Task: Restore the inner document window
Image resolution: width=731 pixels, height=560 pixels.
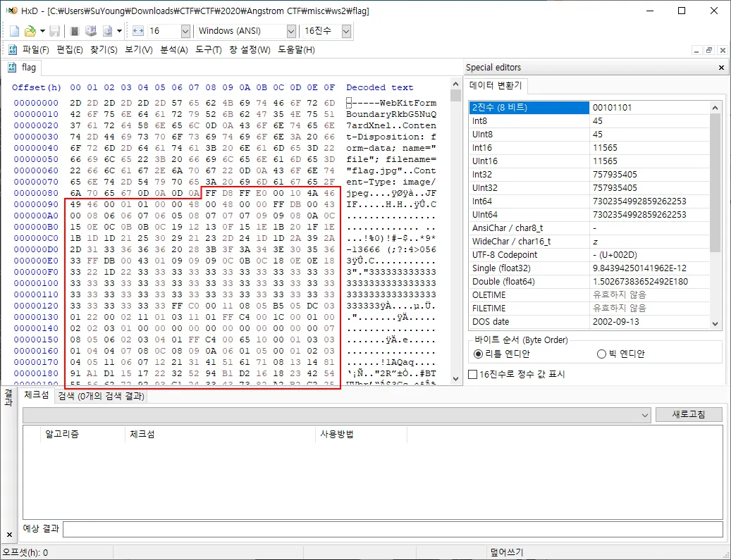Action: tap(709, 50)
